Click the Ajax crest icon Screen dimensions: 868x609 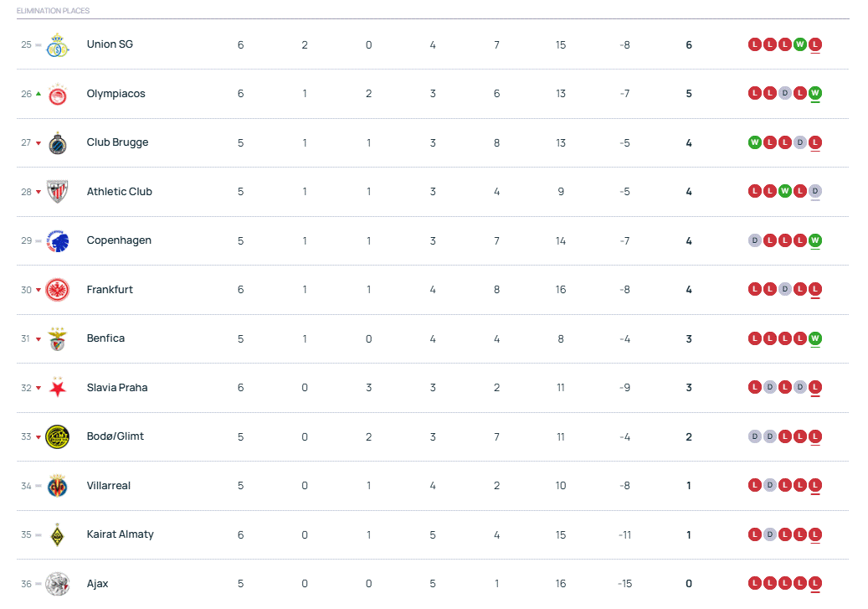pos(57,583)
